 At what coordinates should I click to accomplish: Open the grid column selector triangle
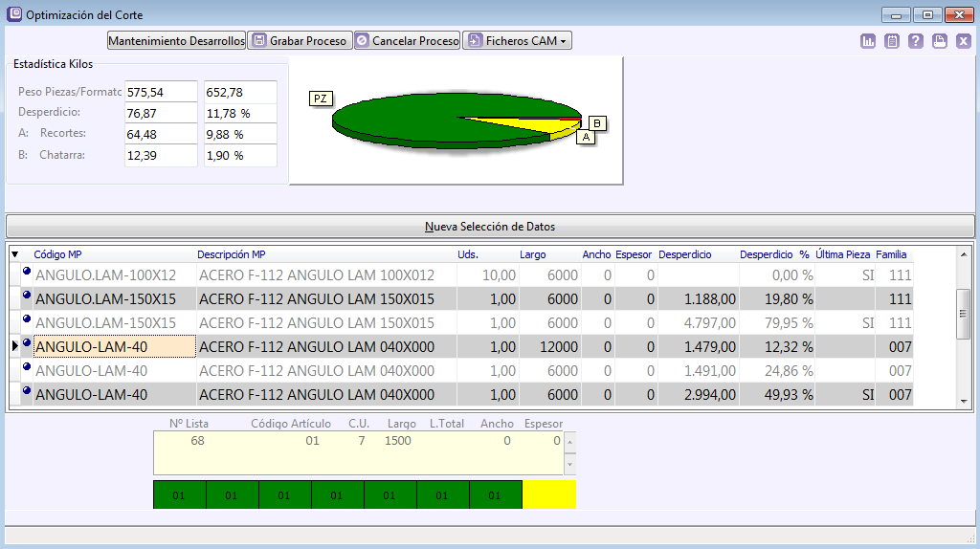point(14,254)
